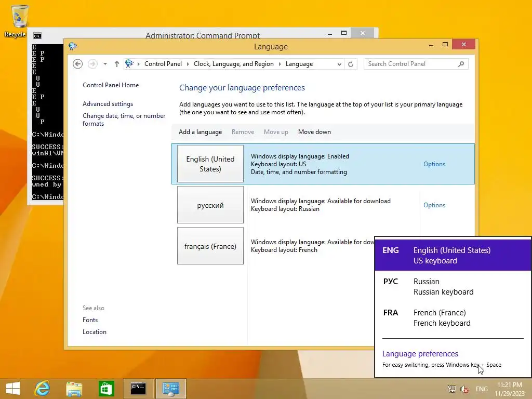This screenshot has width=532, height=399.
Task: Open the Start button
Action: pos(13,389)
